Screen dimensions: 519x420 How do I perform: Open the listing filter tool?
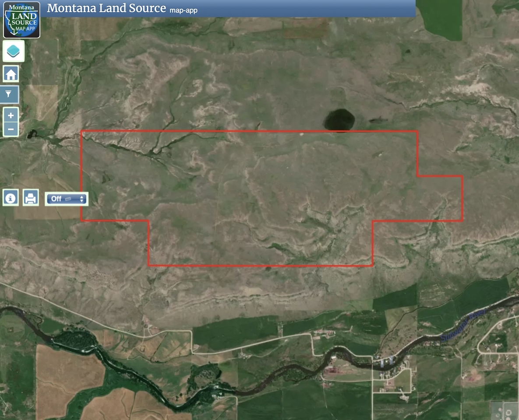pos(9,94)
